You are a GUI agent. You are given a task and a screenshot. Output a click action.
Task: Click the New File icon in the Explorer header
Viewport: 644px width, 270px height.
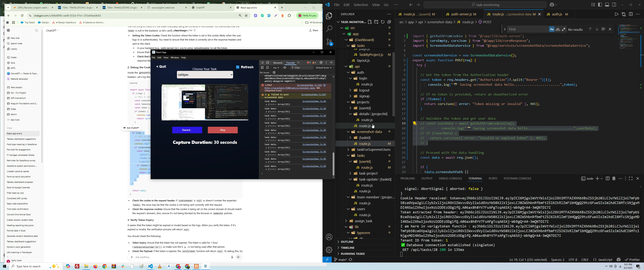tap(370, 22)
